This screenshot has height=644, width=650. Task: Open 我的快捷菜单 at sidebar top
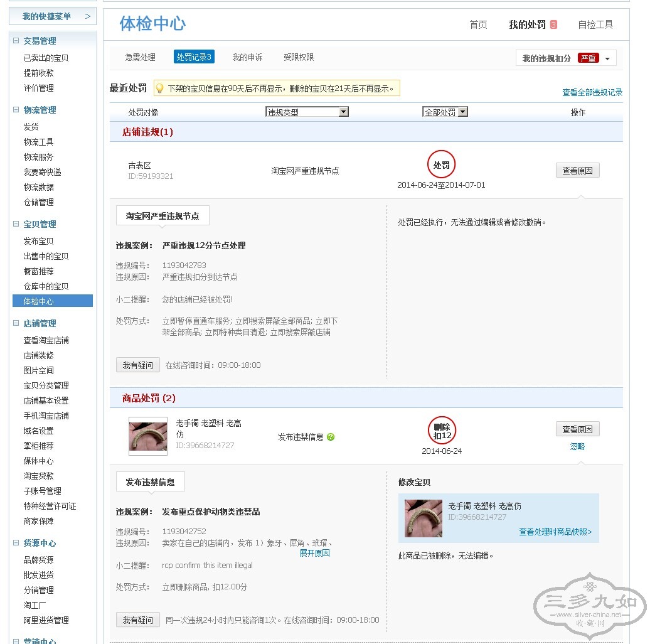(x=52, y=16)
